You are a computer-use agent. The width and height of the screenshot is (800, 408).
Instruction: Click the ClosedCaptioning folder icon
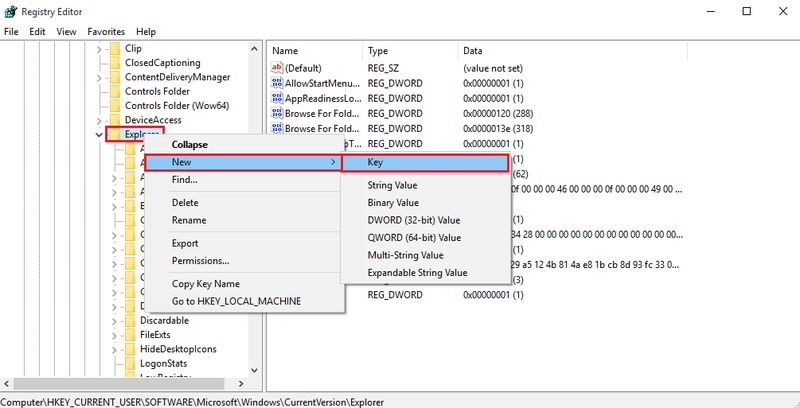[x=115, y=63]
